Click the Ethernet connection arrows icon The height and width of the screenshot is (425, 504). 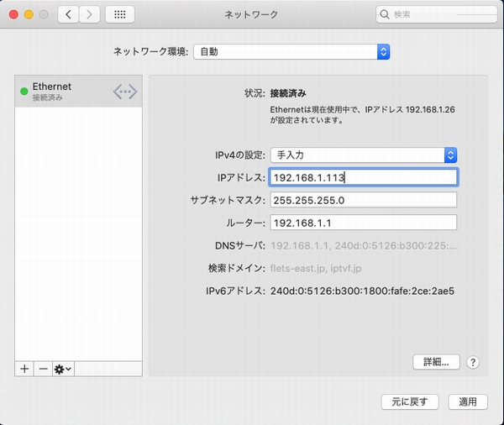pyautogui.click(x=125, y=92)
